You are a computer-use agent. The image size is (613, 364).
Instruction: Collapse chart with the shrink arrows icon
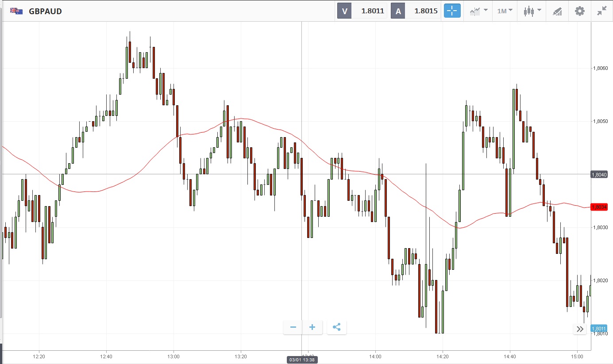click(x=601, y=11)
